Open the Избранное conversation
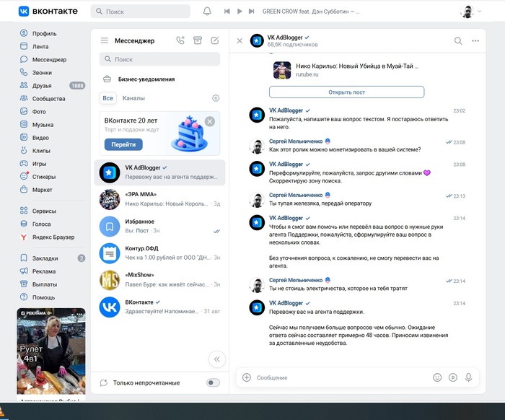The image size is (505, 420). coord(159,227)
